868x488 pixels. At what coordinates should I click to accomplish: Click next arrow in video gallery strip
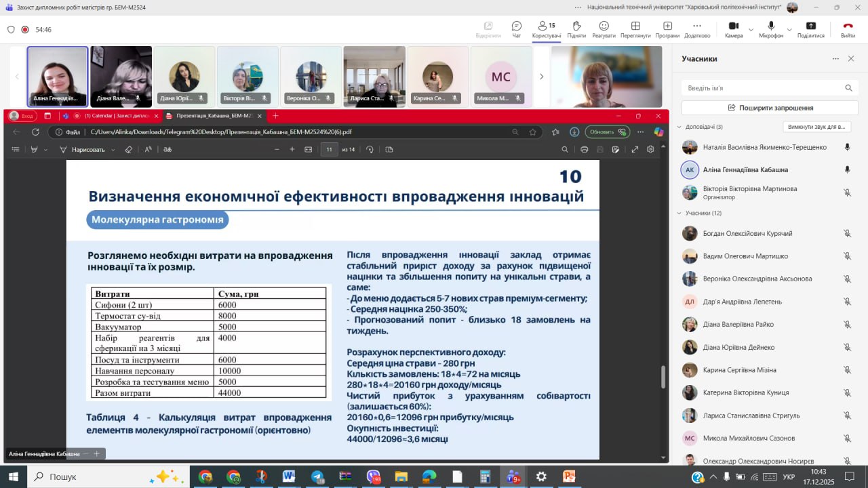click(541, 77)
